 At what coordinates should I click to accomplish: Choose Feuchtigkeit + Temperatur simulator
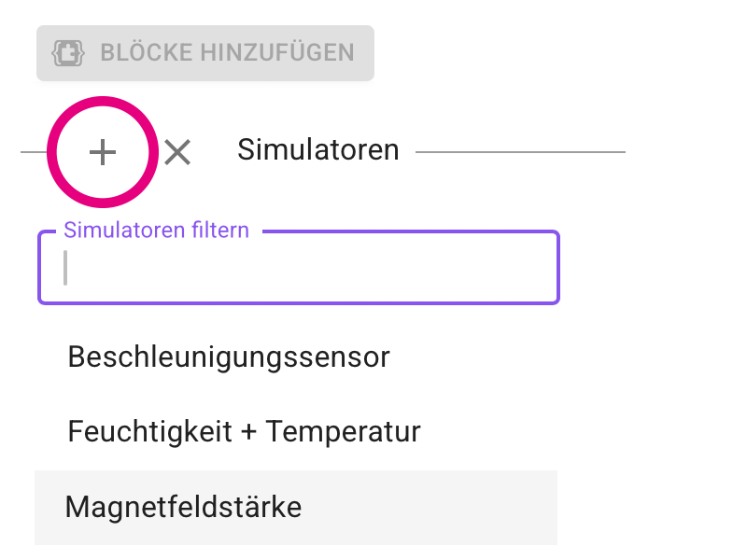click(245, 431)
